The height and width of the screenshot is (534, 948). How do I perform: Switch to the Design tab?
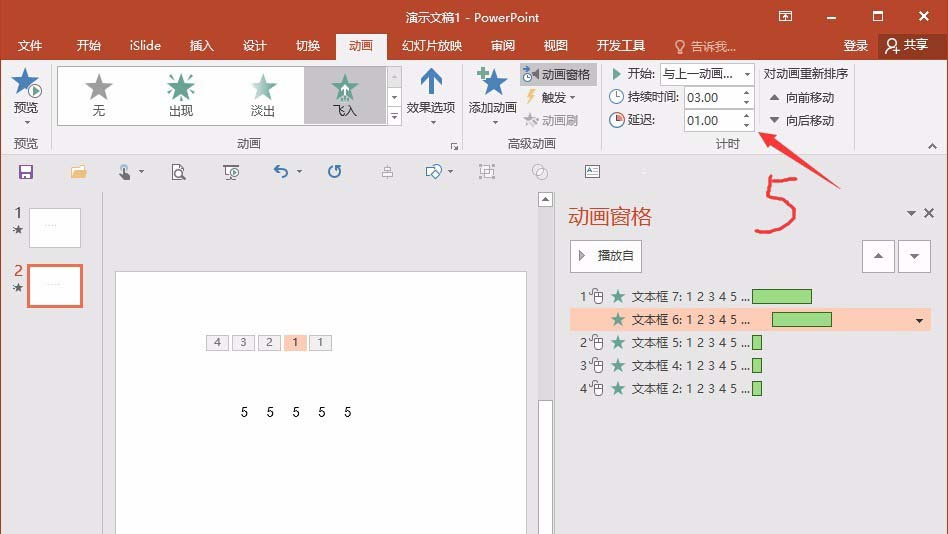point(255,46)
